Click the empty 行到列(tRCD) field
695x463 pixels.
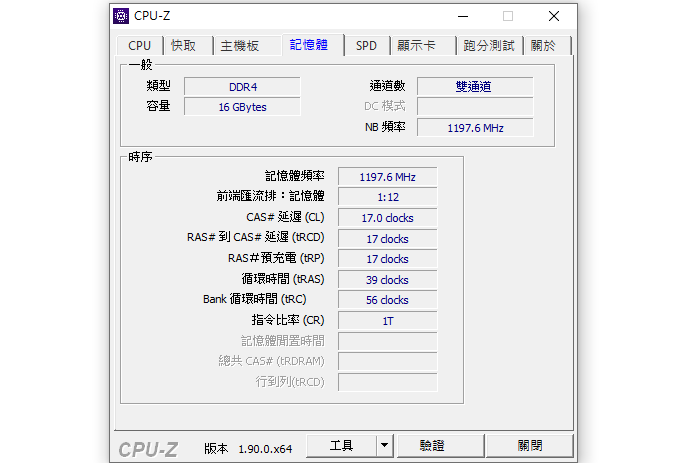point(387,382)
